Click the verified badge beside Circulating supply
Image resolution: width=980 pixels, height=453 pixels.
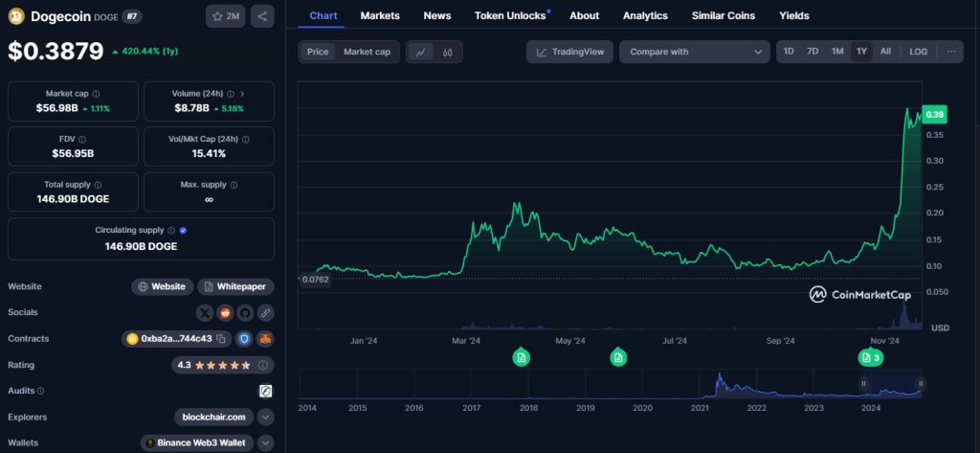point(183,230)
